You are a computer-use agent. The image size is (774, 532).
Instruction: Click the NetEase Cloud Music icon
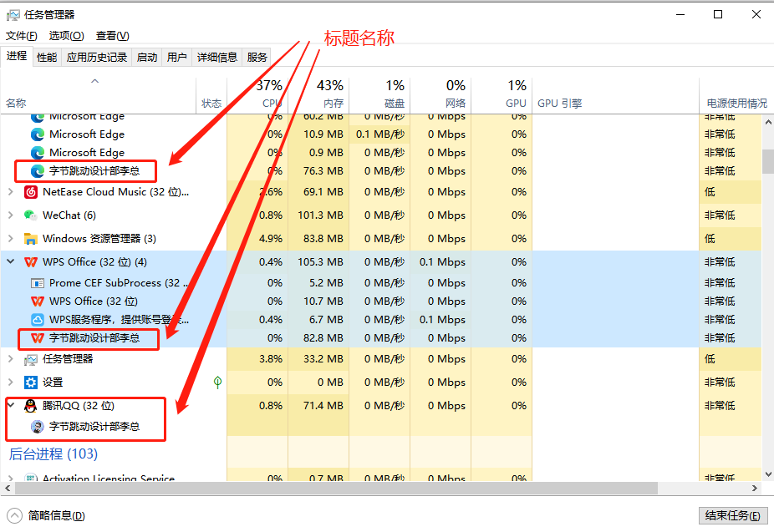click(x=31, y=192)
